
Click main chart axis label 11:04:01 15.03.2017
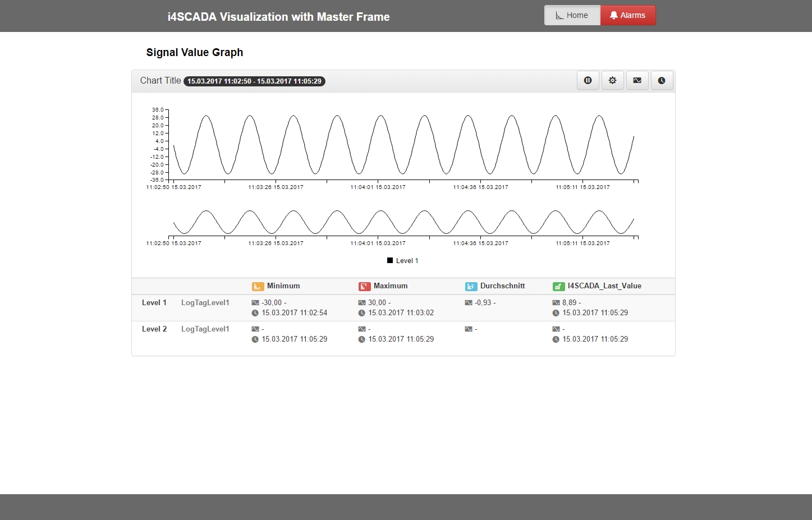pyautogui.click(x=378, y=187)
